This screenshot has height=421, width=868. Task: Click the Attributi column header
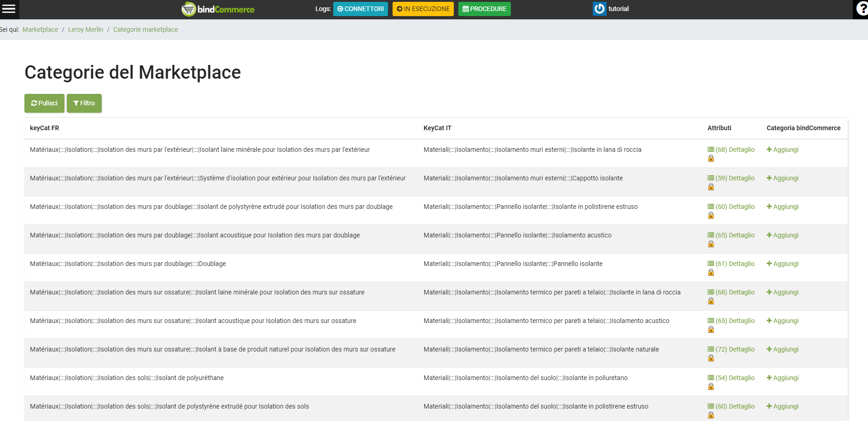[719, 128]
